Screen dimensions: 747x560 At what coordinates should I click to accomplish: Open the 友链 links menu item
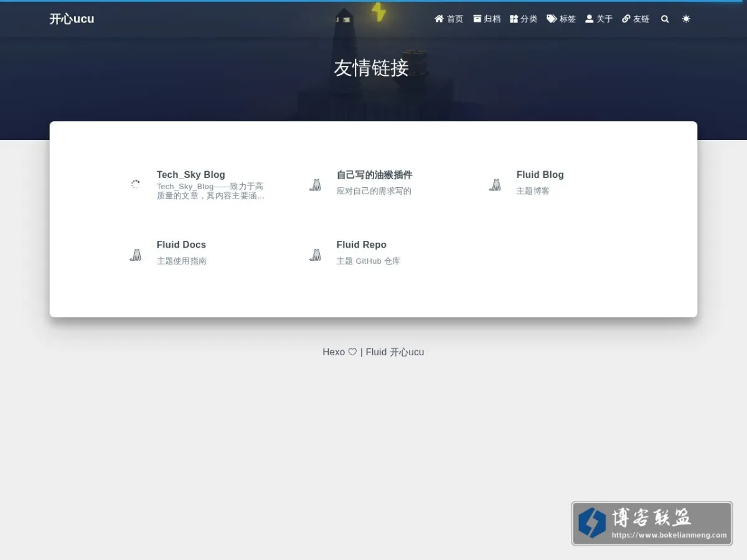(636, 19)
